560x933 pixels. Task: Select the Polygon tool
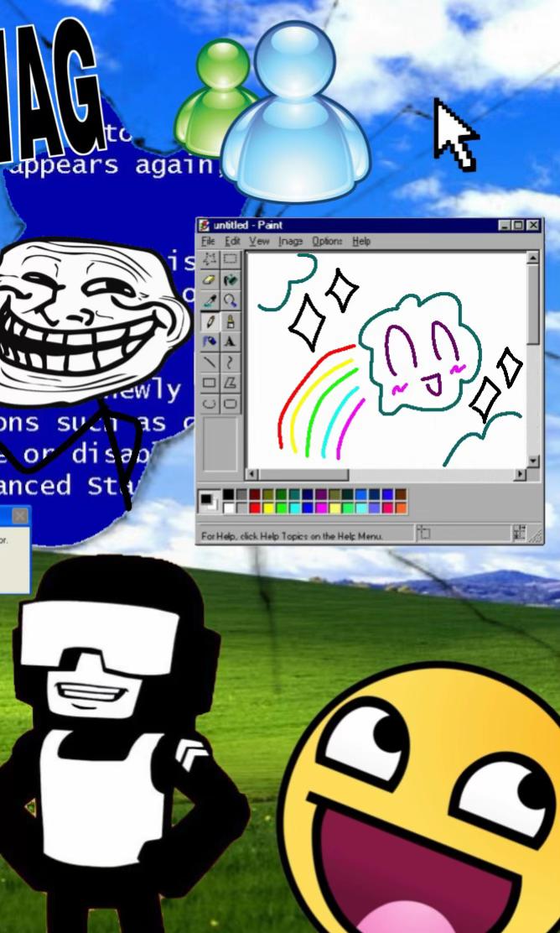(x=230, y=383)
